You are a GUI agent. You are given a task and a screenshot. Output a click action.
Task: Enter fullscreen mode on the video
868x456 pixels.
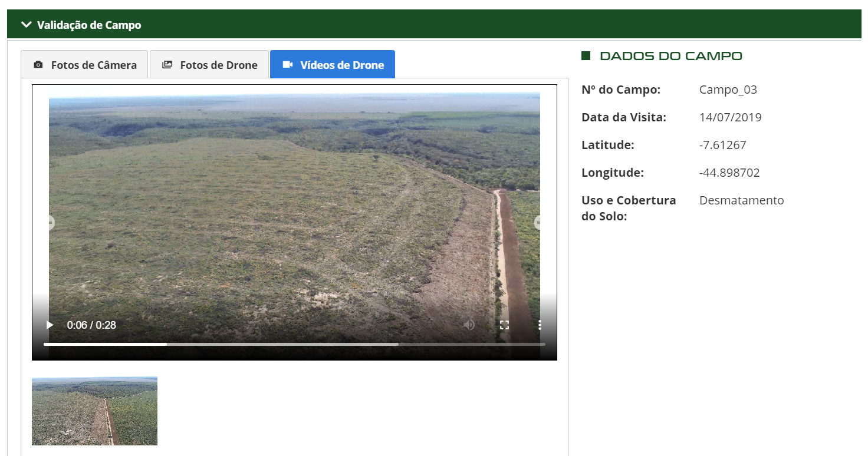tap(504, 325)
